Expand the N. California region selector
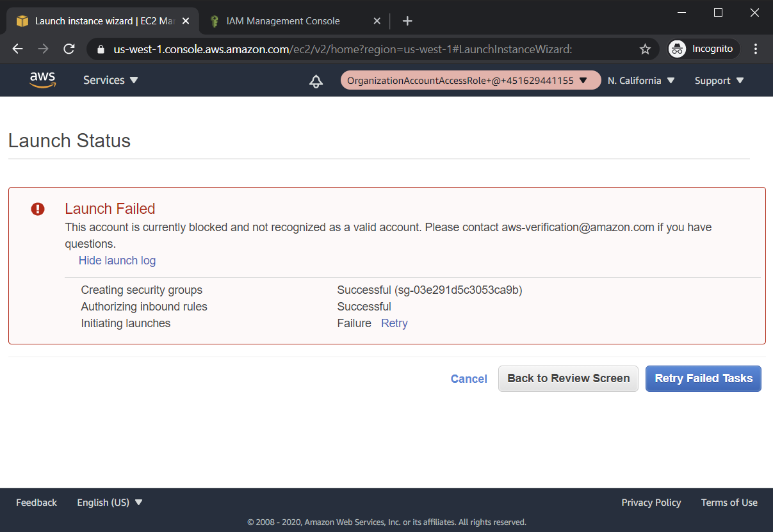Viewport: 773px width, 532px height. point(640,81)
